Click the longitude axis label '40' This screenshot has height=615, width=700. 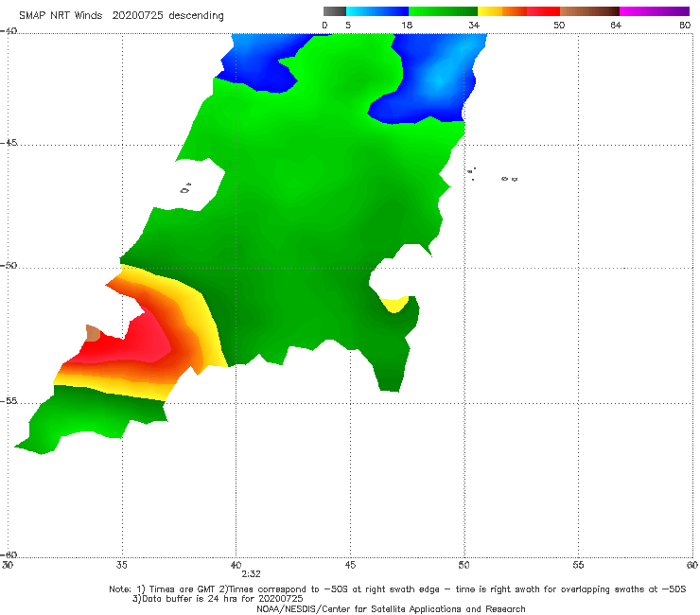point(236,565)
